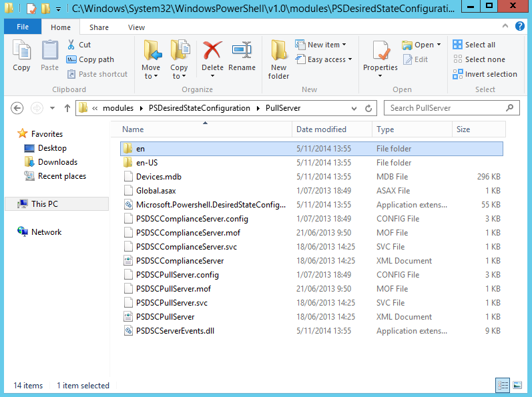Open the Copy to folder menu
532x397 pixels.
[179, 59]
